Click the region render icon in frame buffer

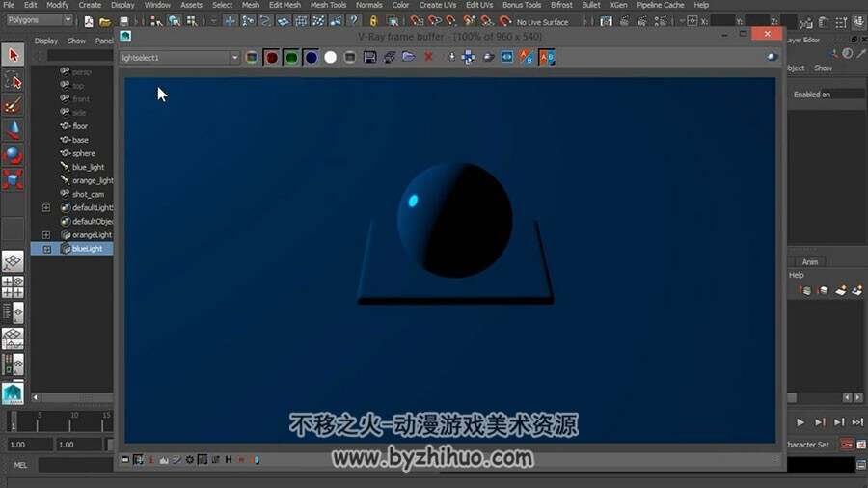[x=469, y=58]
